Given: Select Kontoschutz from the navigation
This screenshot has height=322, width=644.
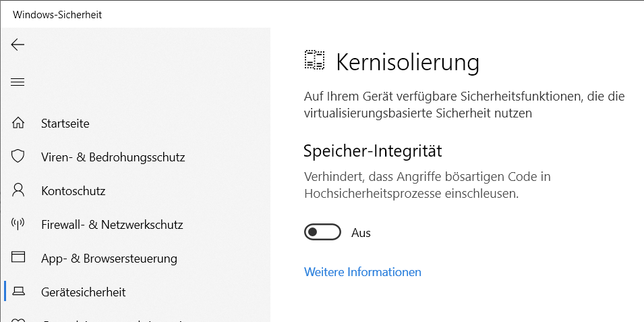Looking at the screenshot, I should pyautogui.click(x=73, y=191).
